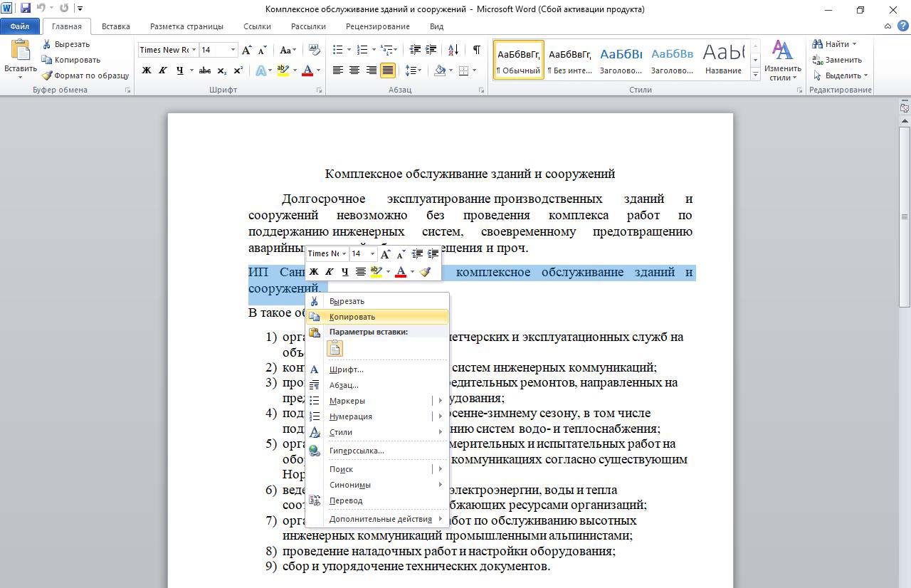The image size is (911, 588).
Task: Switch to the Вставка ribbon tab
Action: click(115, 26)
